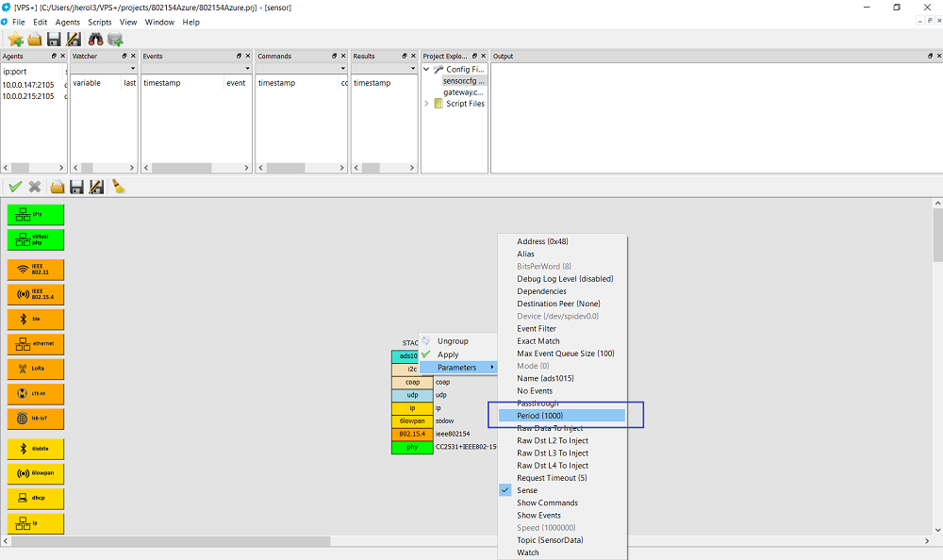Click the binoculars search icon in top toolbar
The image size is (943, 560).
(x=95, y=39)
